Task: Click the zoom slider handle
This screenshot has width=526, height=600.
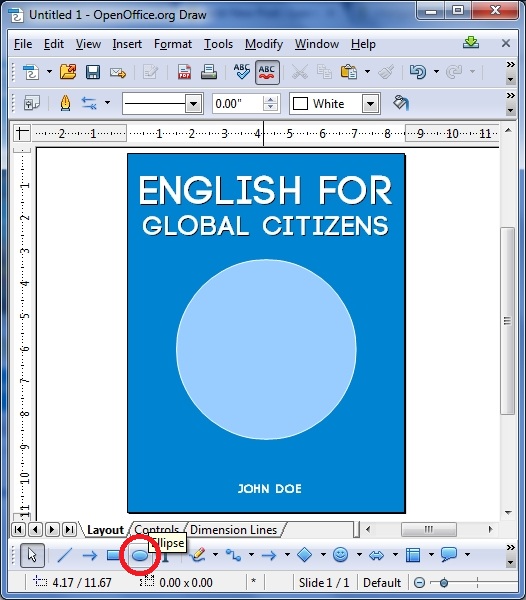Action: pyautogui.click(x=444, y=583)
